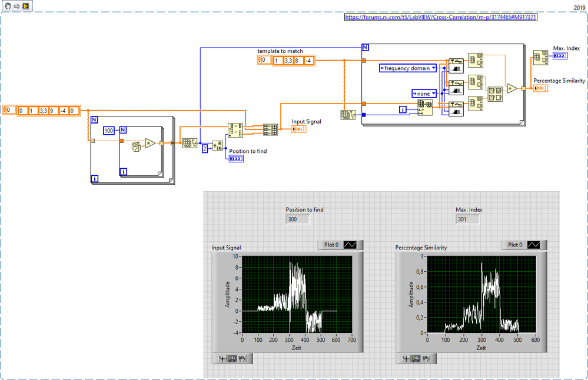Viewport: 588px width, 380px height.
Task: Click the i terminal of the inner nested loop
Action: (x=124, y=172)
